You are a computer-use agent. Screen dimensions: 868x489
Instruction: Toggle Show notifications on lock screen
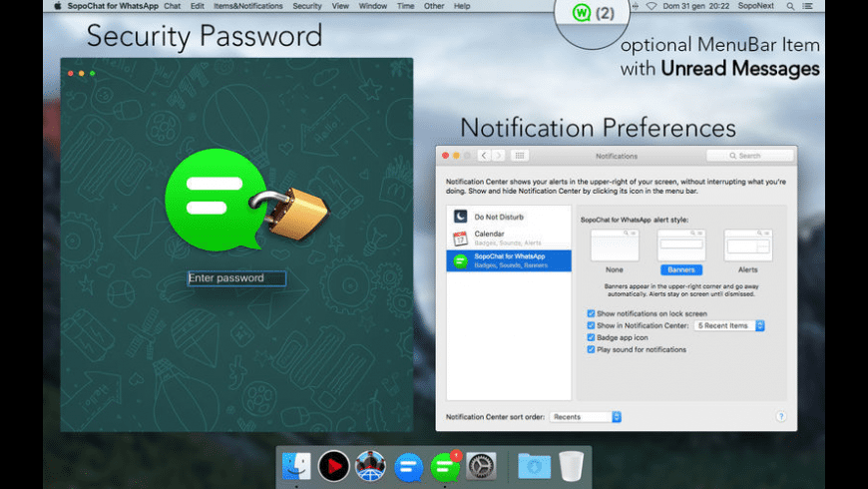(x=591, y=313)
